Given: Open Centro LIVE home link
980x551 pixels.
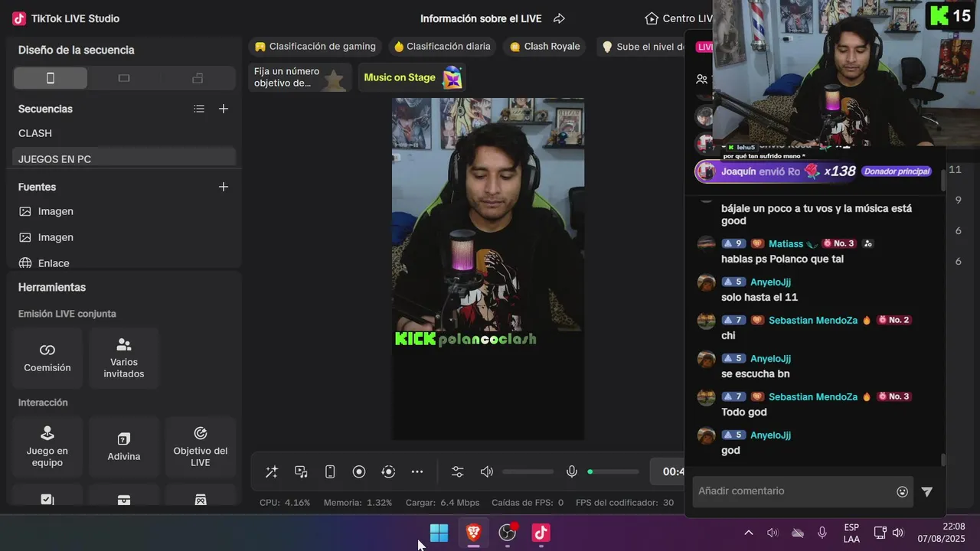Looking at the screenshot, I should (x=679, y=18).
